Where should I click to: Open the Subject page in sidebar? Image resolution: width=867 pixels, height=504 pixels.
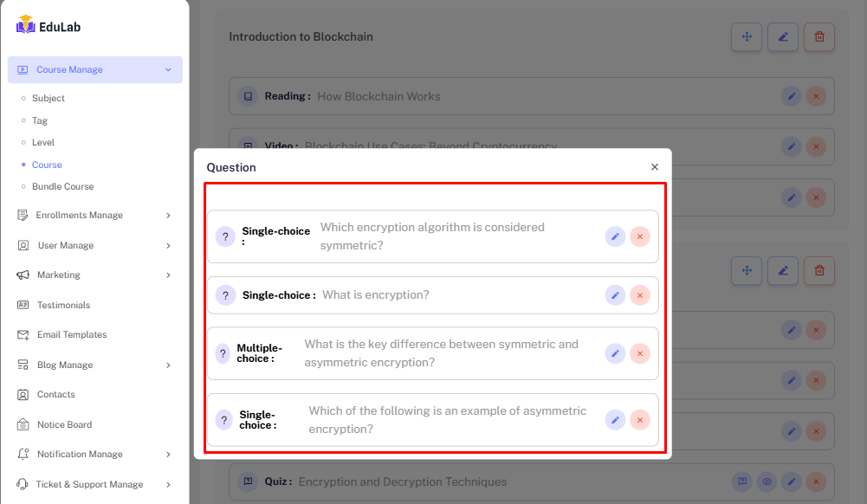click(49, 99)
